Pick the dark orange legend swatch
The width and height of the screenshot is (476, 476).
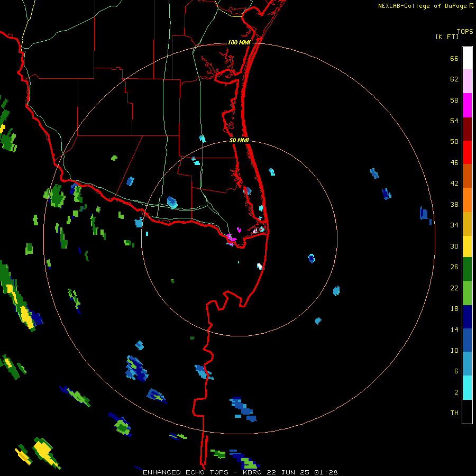[467, 176]
